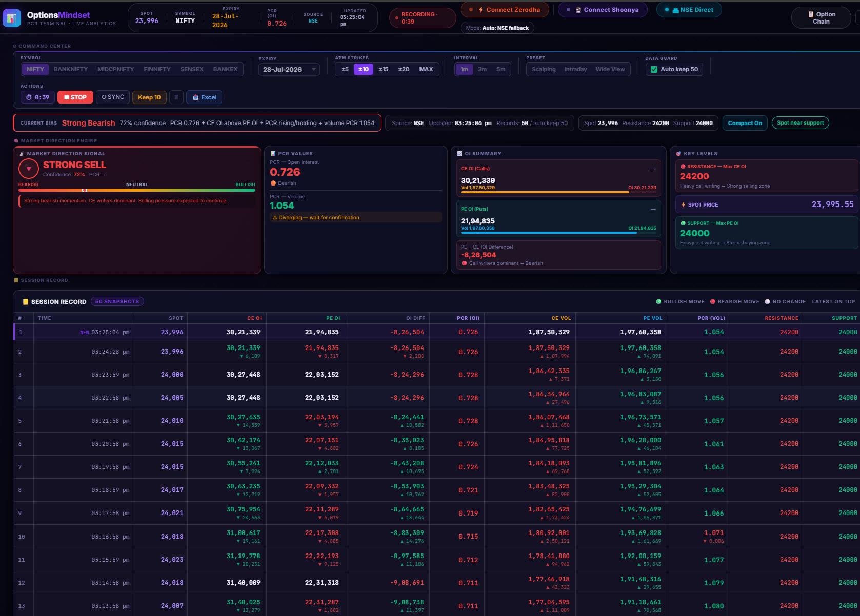The width and height of the screenshot is (860, 616).
Task: Choose MAX ATM strikes
Action: (426, 69)
